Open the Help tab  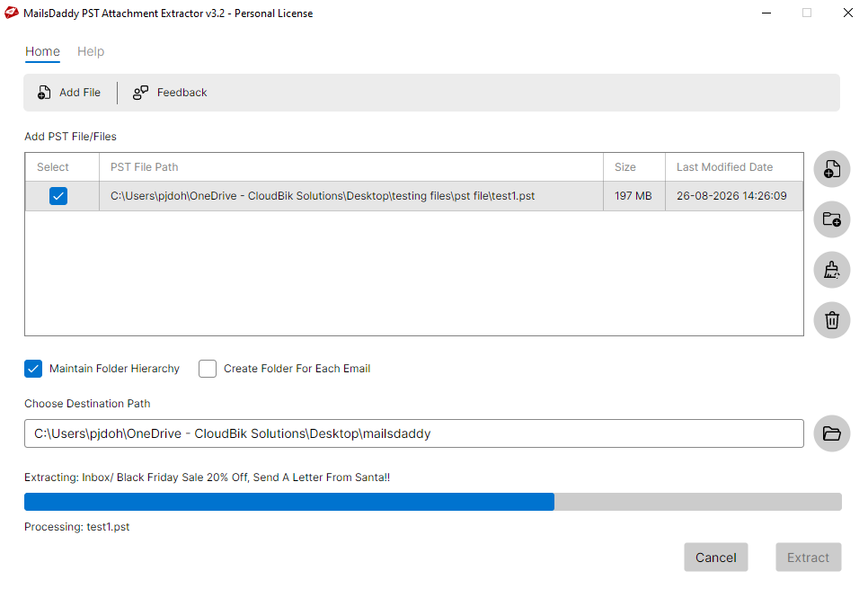pyautogui.click(x=91, y=51)
